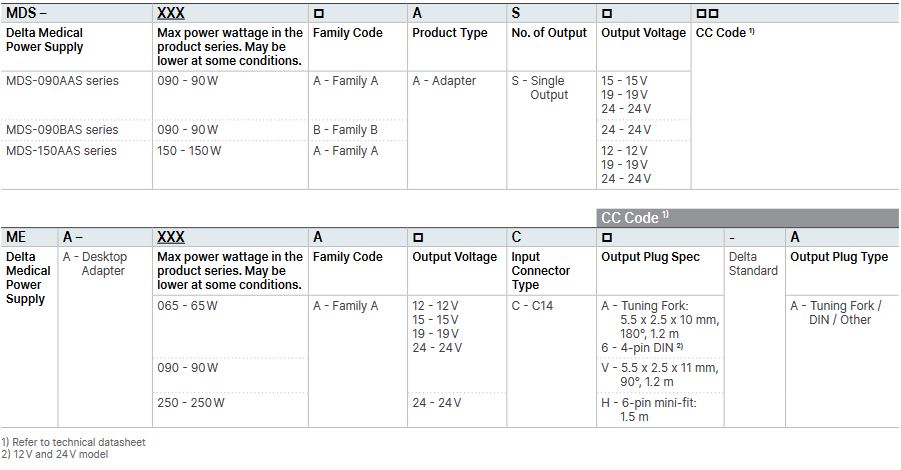Select the 'C - C14' cell

532,306
